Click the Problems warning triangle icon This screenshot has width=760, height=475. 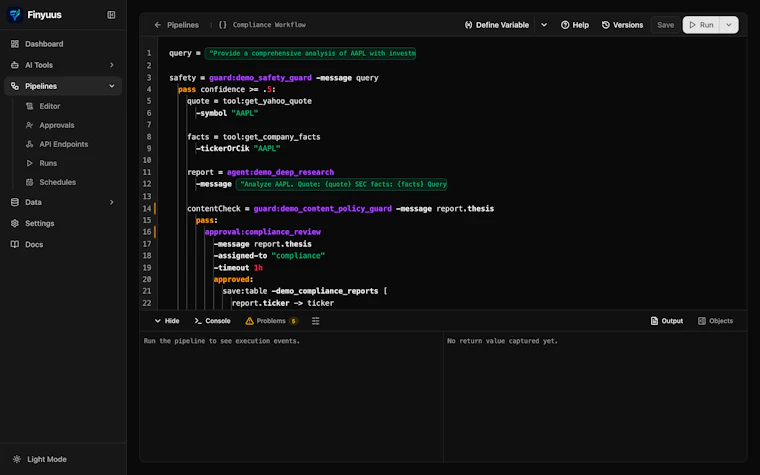click(249, 321)
